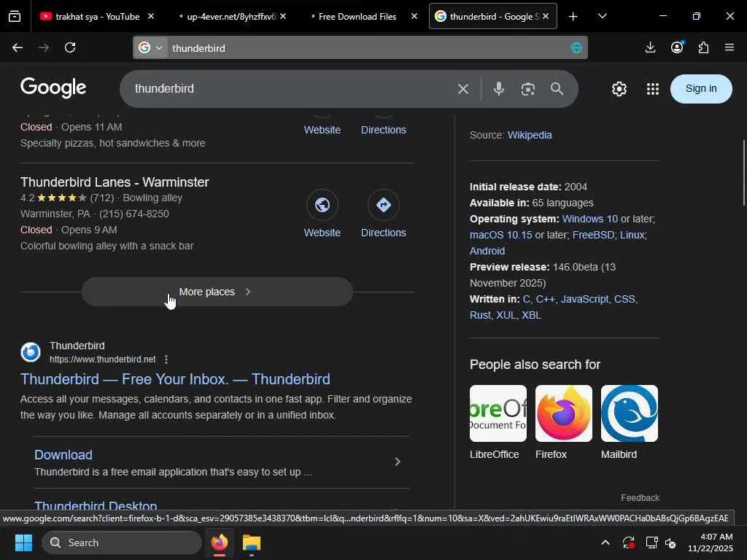The width and height of the screenshot is (747, 560).
Task: Open the Extensions puzzle icon
Action: (704, 47)
